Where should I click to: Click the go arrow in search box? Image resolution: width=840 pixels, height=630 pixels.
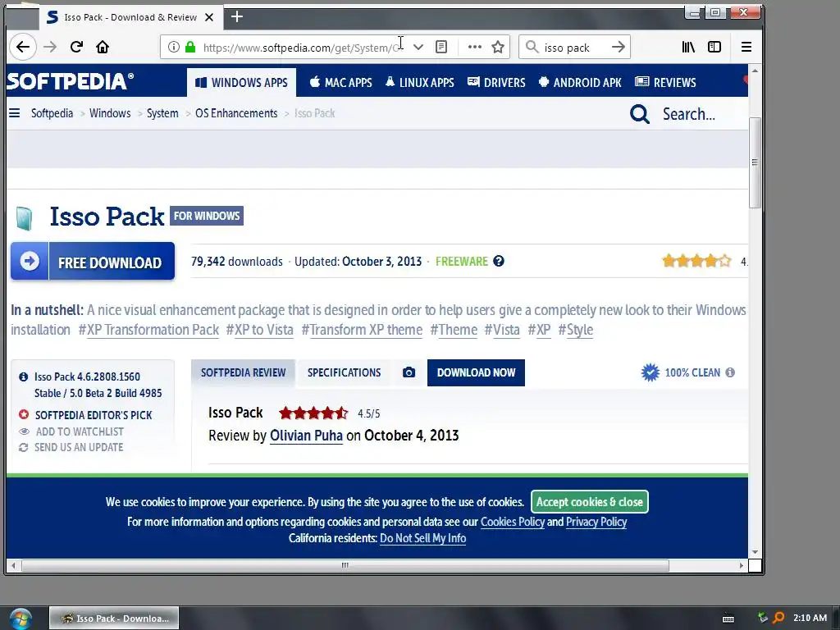(x=619, y=47)
